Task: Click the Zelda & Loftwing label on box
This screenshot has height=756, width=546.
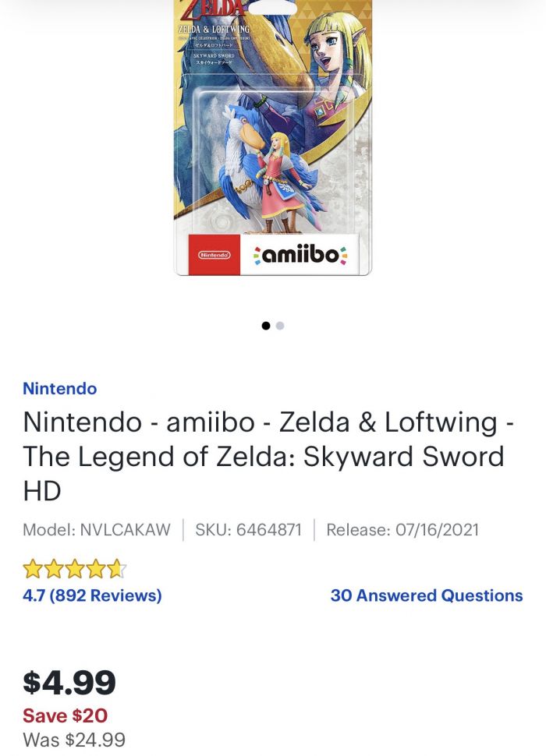Action: click(x=214, y=29)
